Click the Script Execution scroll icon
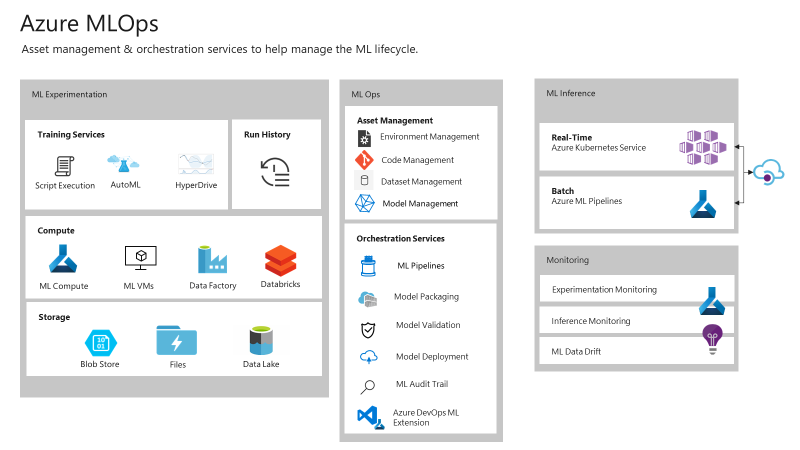This screenshot has width=800, height=450. coord(64,166)
